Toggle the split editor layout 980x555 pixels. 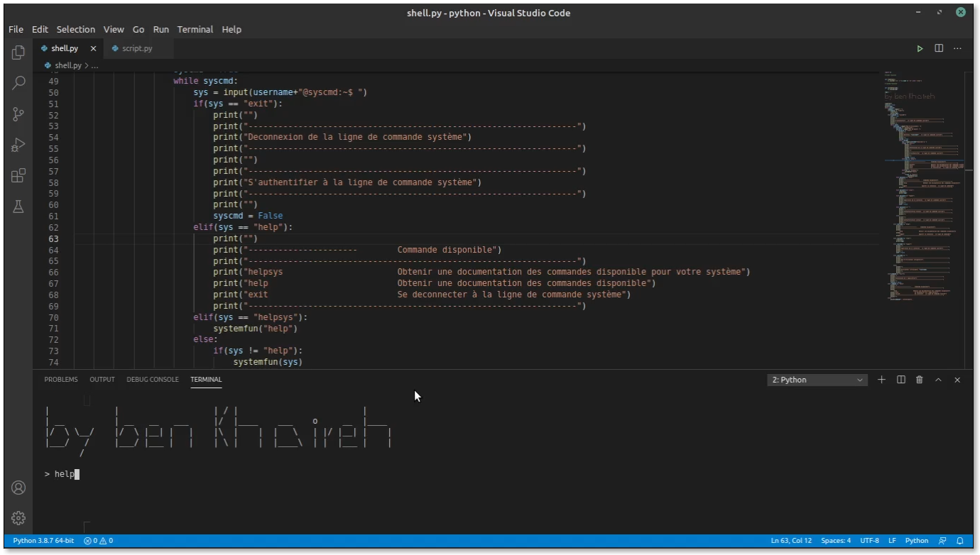938,48
